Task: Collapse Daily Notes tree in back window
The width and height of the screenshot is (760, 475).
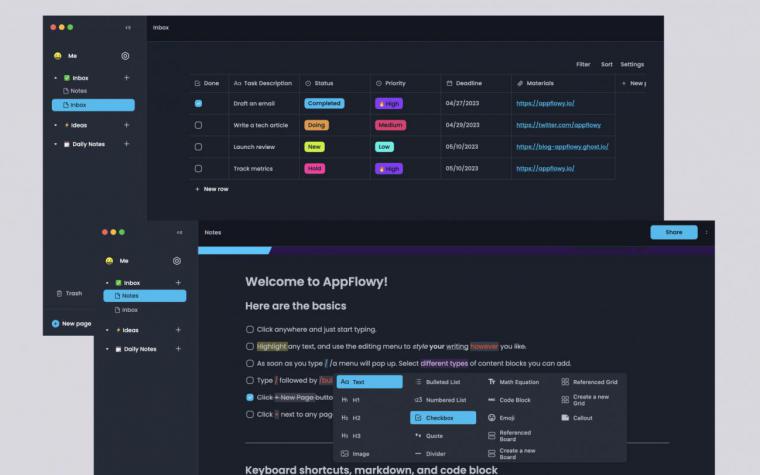Action: [56, 144]
